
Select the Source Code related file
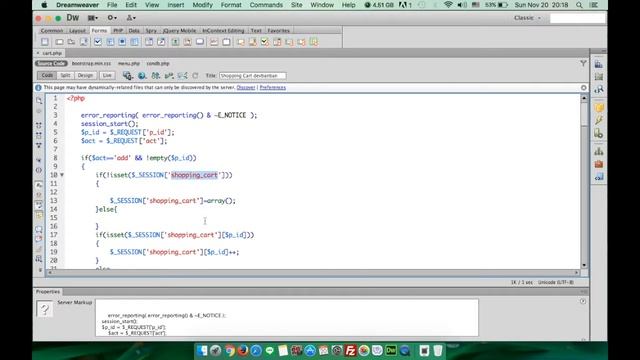coord(51,63)
